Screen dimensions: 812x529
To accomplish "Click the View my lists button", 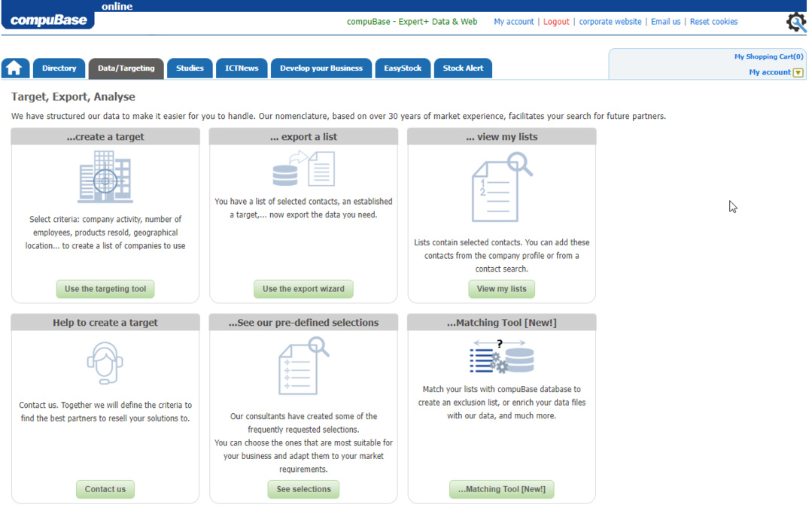I will 501,289.
